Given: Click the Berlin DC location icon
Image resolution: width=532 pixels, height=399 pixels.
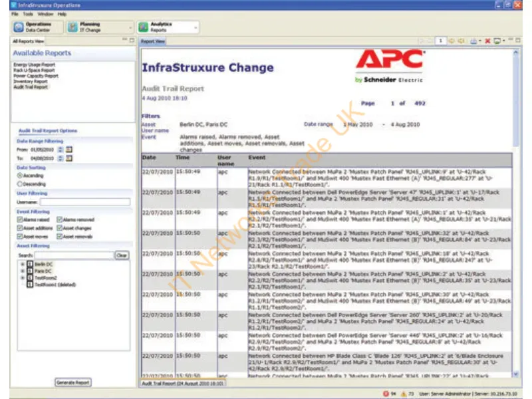Looking at the screenshot, I should coord(30,264).
